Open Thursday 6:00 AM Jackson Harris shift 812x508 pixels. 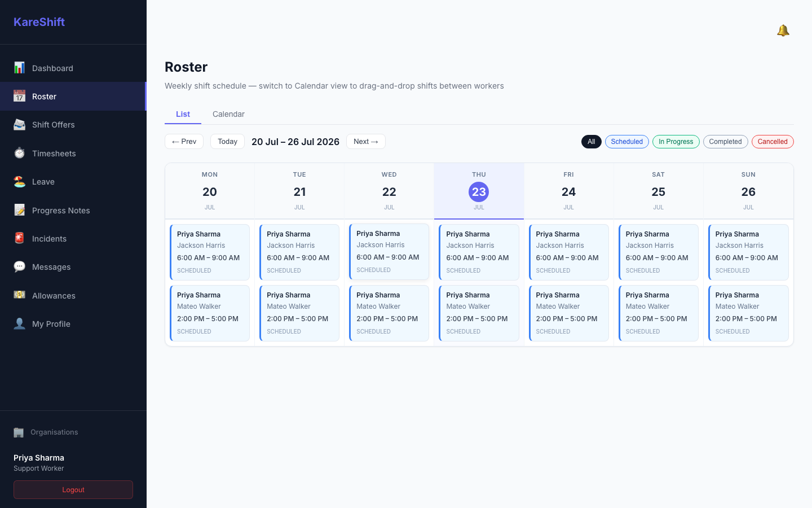point(479,252)
